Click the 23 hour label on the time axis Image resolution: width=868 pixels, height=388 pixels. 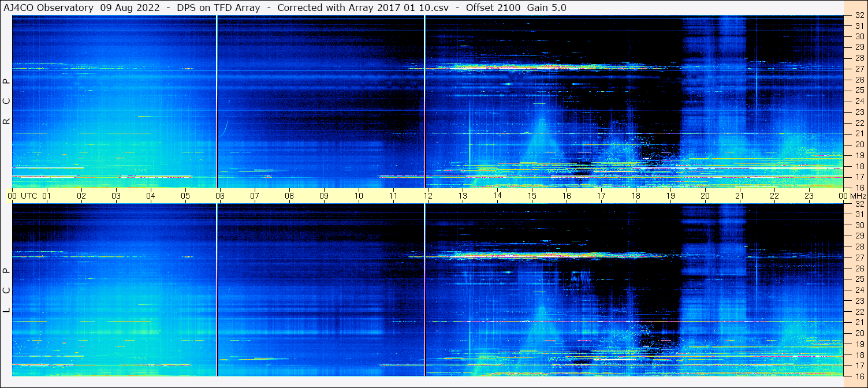coord(809,196)
